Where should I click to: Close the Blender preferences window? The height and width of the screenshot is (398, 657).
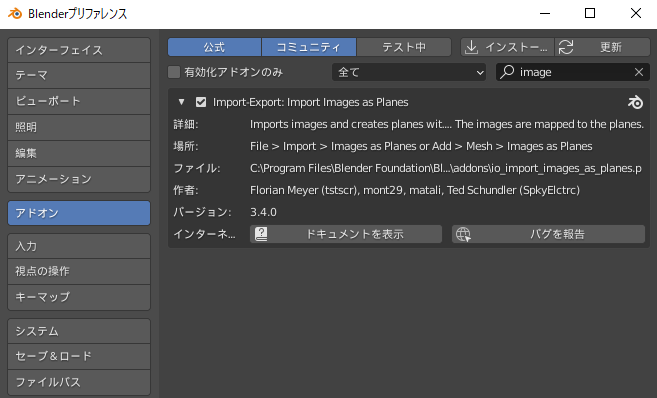[x=636, y=13]
